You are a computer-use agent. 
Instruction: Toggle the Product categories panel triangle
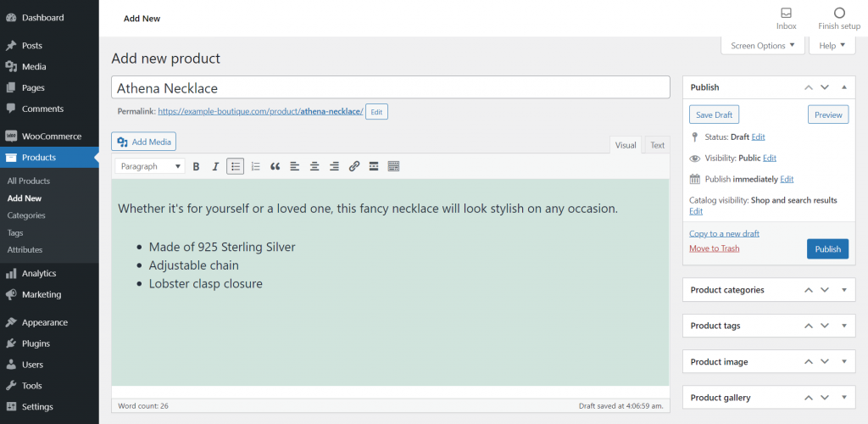(843, 290)
